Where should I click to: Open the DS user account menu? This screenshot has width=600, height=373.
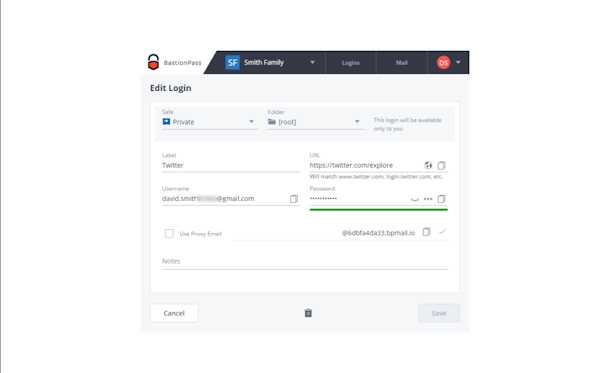pos(448,62)
